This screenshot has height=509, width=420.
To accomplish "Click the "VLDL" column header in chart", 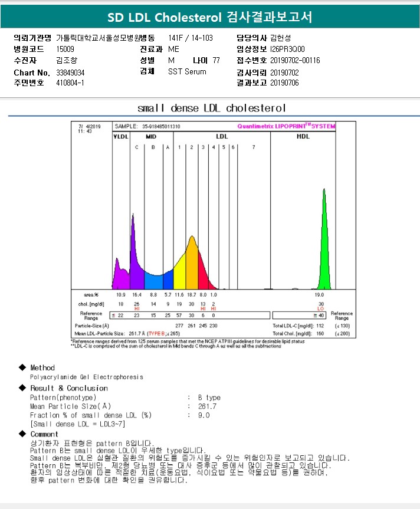I will (121, 136).
